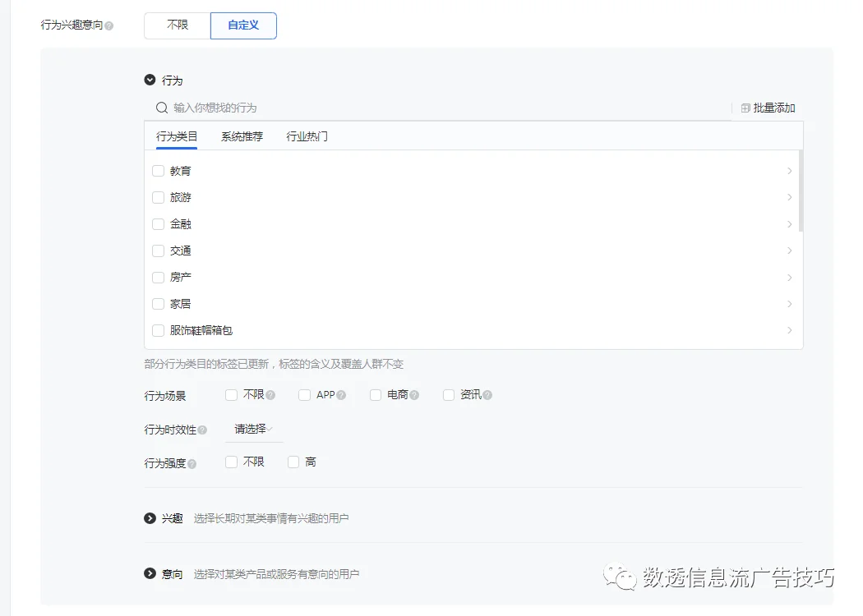Select the 自定义 option button
The width and height of the screenshot is (863, 616).
[243, 25]
